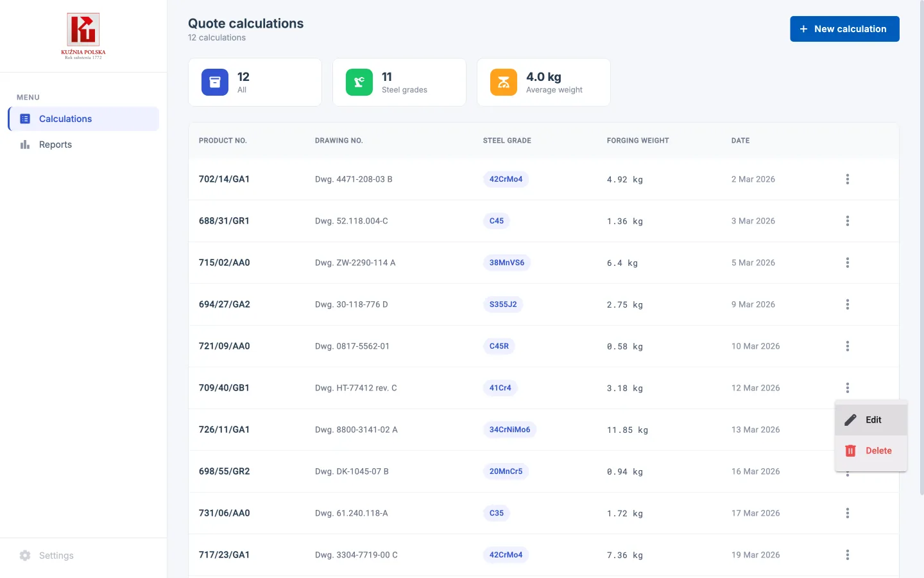The width and height of the screenshot is (924, 578).
Task: Click the date 16 Mar 2026
Action: (x=756, y=471)
